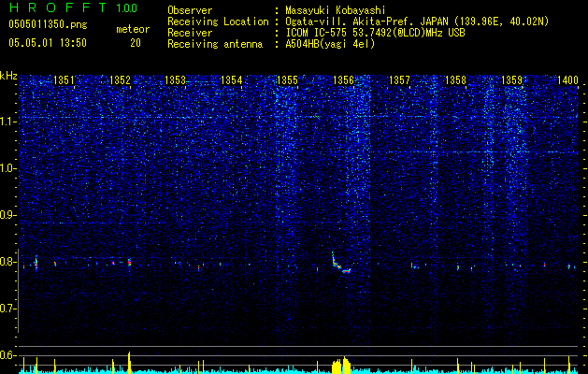This screenshot has height=374, width=588.
Task: Click the curved meteor echo trace near 1356
Action: (341, 262)
